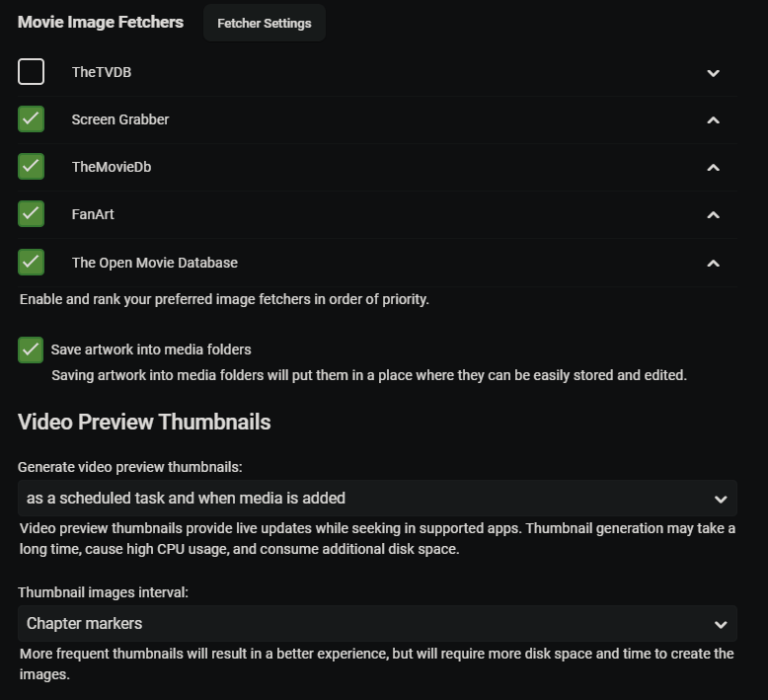
Task: Open the Fetcher Settings button
Action: pos(264,23)
